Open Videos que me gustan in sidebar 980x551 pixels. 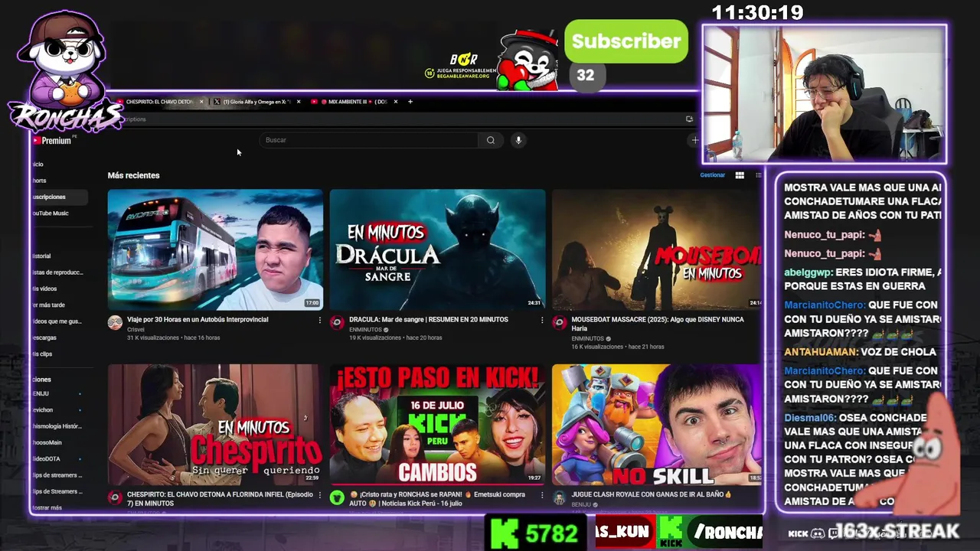pyautogui.click(x=57, y=321)
